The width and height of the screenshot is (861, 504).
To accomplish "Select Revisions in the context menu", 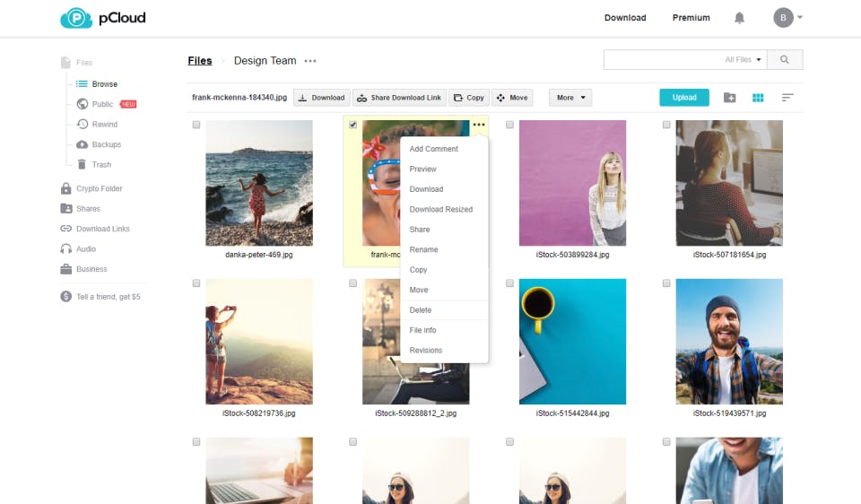I will pos(425,351).
